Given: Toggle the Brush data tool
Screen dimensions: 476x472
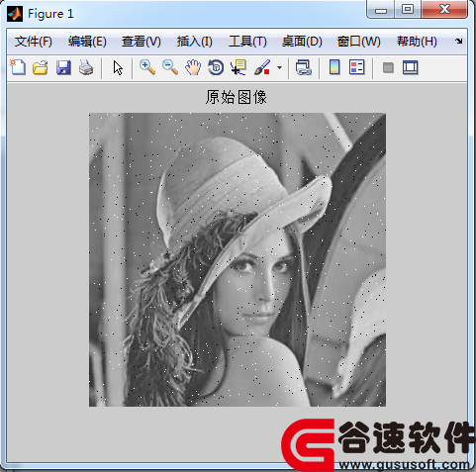Looking at the screenshot, I should tap(262, 67).
